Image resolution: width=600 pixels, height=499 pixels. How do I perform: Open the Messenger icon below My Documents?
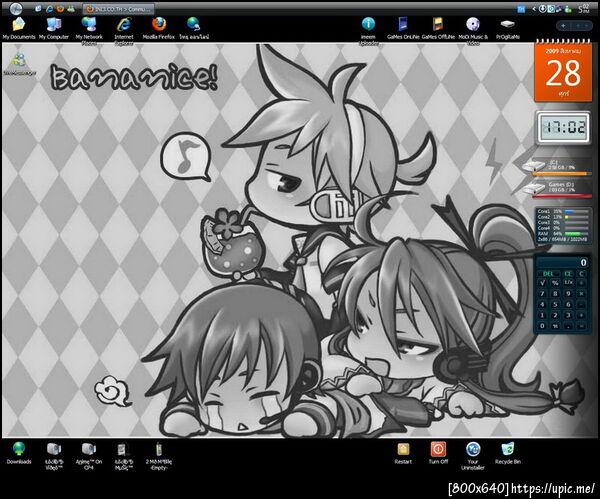18,61
